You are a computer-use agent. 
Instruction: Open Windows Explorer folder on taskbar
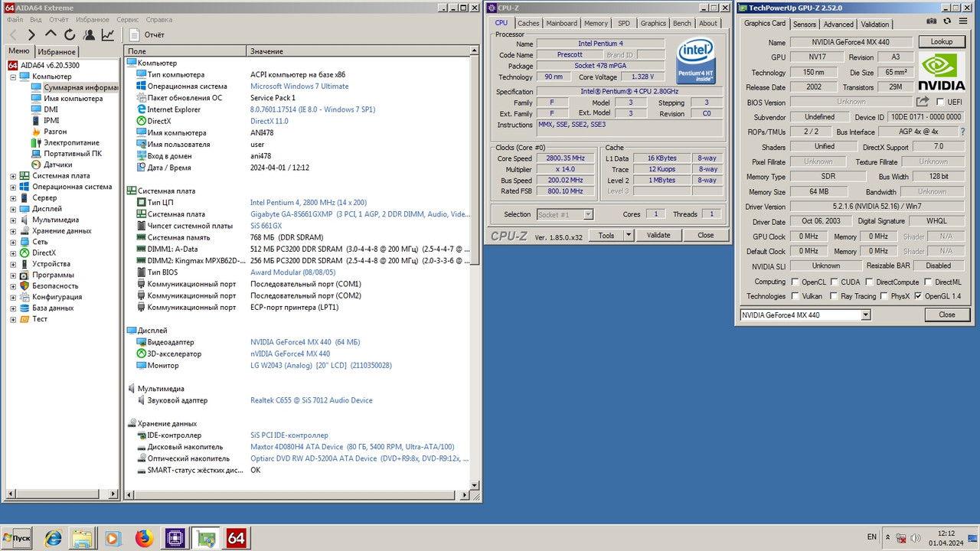tap(82, 539)
